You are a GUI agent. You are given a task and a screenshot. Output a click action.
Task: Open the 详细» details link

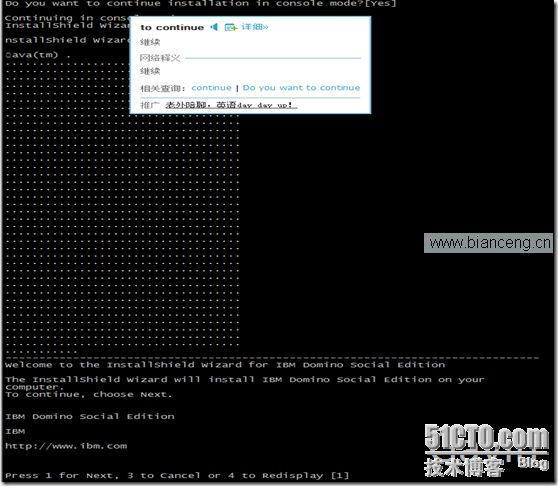click(255, 27)
